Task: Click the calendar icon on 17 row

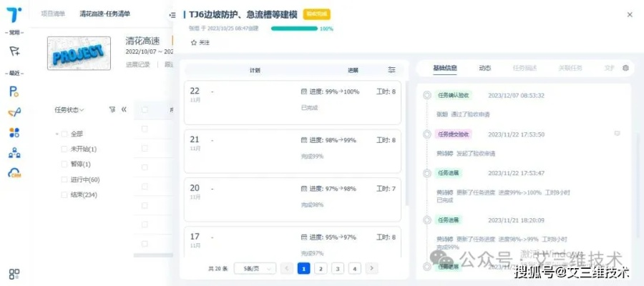Action: pyautogui.click(x=304, y=237)
